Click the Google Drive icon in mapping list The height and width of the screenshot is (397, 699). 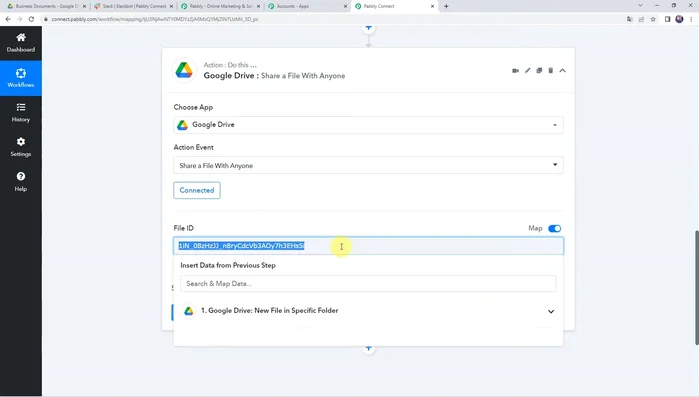189,311
